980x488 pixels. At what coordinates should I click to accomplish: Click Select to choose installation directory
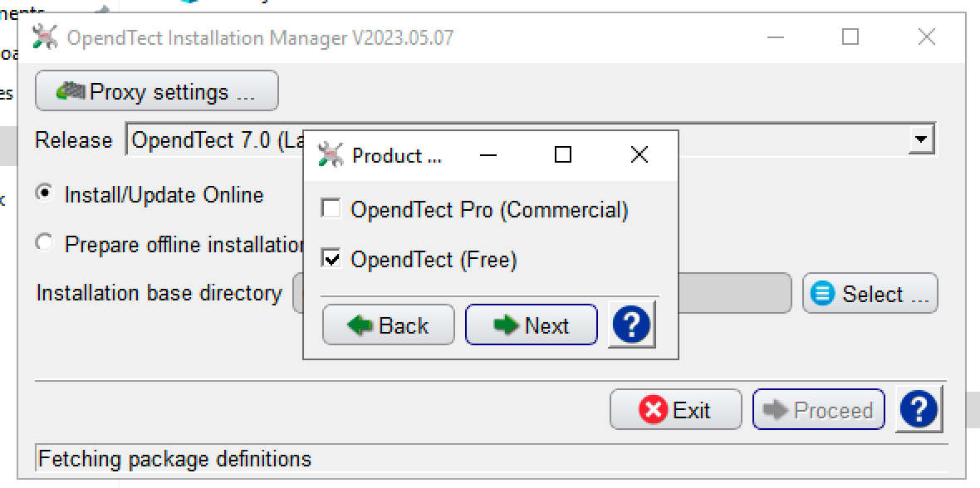click(870, 294)
